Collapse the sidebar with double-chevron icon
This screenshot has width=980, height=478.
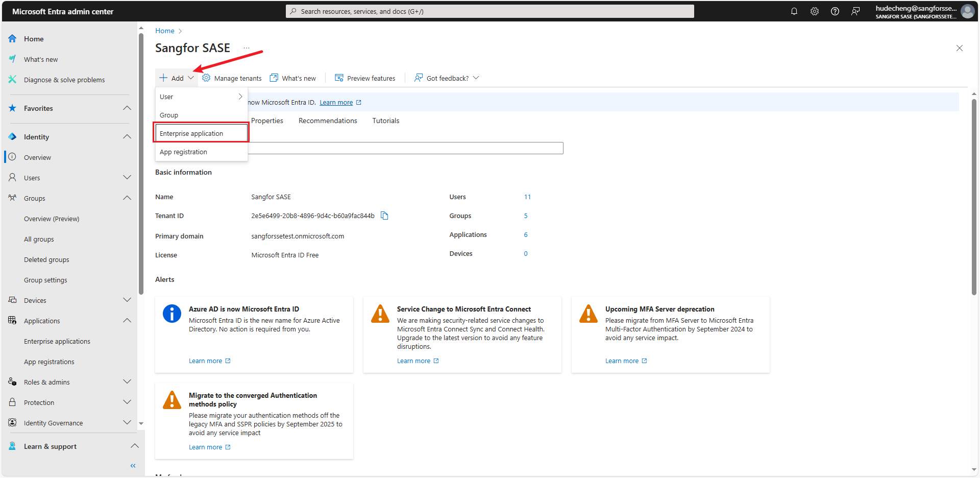point(133,466)
